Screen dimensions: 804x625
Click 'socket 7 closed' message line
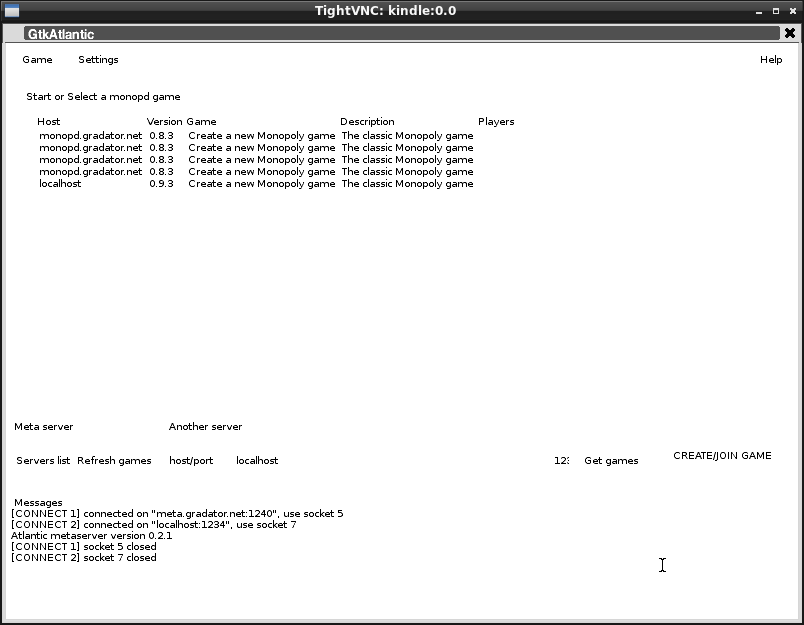[84, 558]
